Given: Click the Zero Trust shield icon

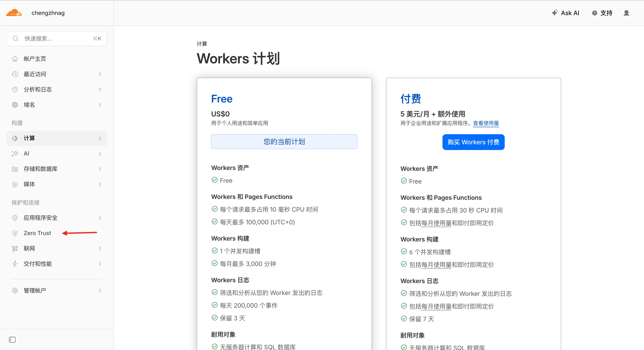Looking at the screenshot, I should 15,233.
